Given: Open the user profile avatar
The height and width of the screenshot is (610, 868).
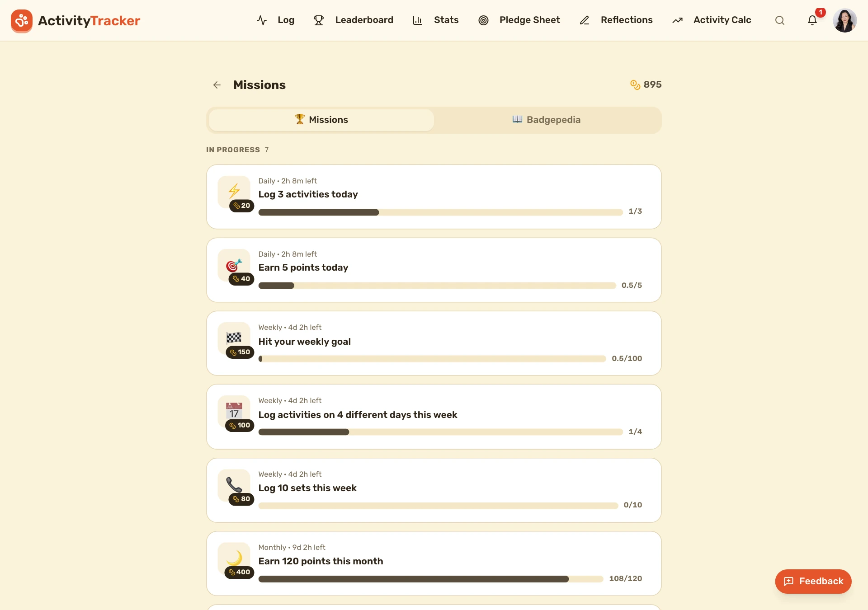Looking at the screenshot, I should point(844,20).
